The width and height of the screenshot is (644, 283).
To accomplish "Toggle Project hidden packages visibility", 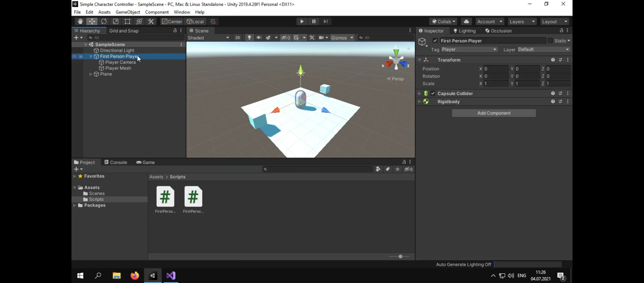I will pos(409,169).
